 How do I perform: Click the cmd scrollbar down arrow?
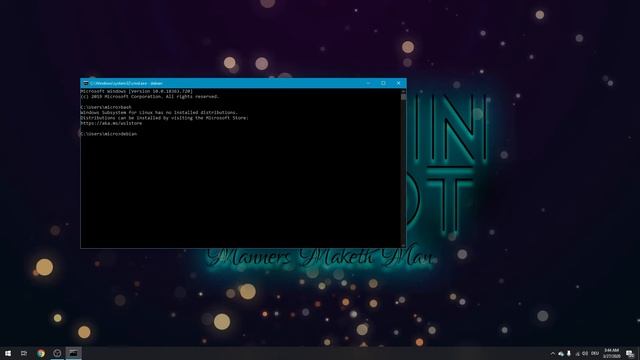403,245
